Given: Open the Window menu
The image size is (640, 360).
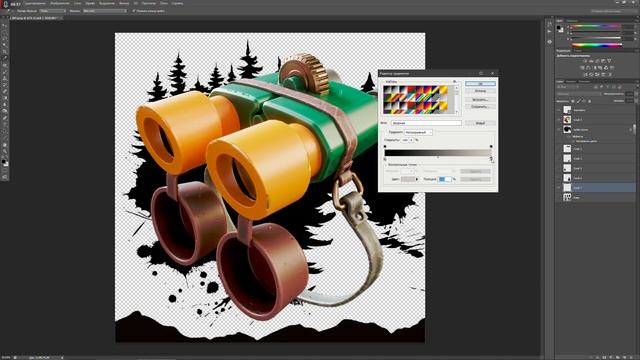Looking at the screenshot, I should [x=164, y=3].
